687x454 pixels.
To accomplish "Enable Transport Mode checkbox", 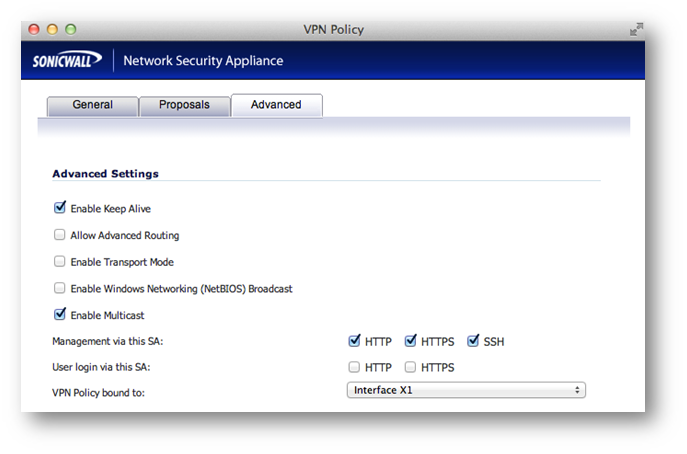I will pyautogui.click(x=60, y=262).
